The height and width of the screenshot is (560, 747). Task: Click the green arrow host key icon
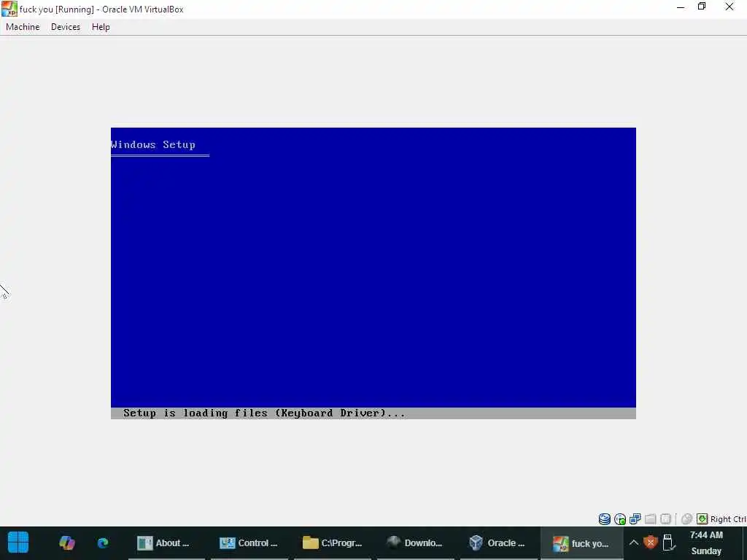coord(703,519)
